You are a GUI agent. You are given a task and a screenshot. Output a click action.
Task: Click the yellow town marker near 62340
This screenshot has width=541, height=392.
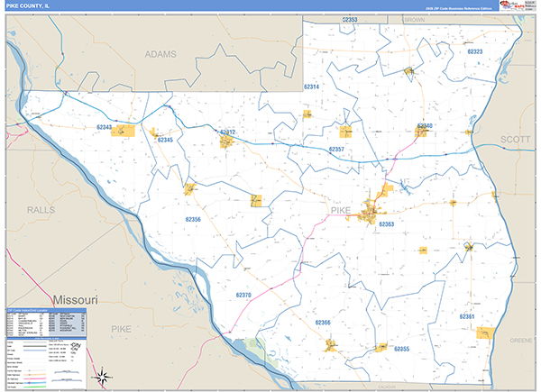coord(421,132)
